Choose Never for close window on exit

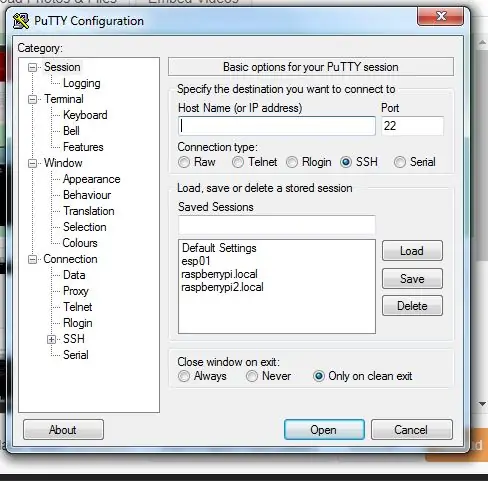pos(252,376)
